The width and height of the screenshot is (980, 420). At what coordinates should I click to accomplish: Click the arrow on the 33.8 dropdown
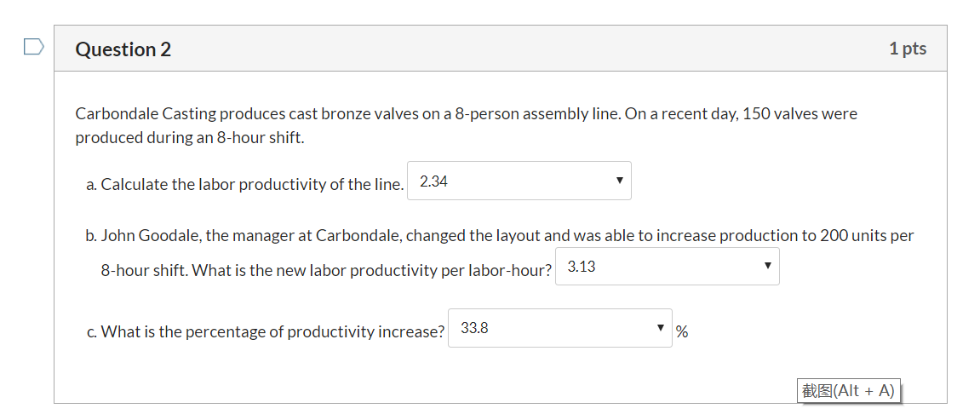(660, 327)
